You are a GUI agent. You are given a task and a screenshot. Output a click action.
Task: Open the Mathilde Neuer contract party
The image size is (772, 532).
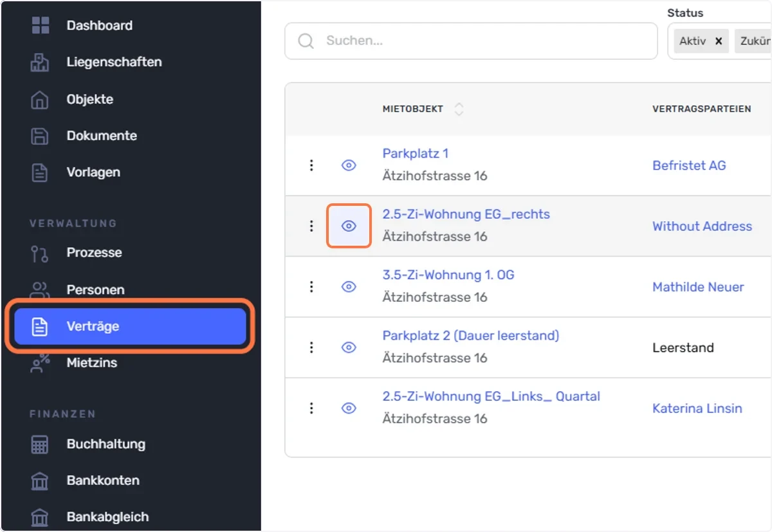click(x=698, y=287)
